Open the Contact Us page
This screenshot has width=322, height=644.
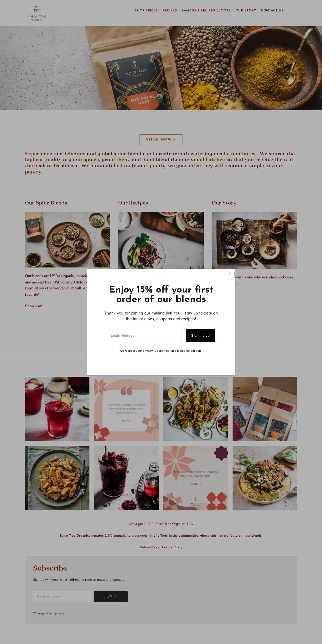tap(272, 10)
